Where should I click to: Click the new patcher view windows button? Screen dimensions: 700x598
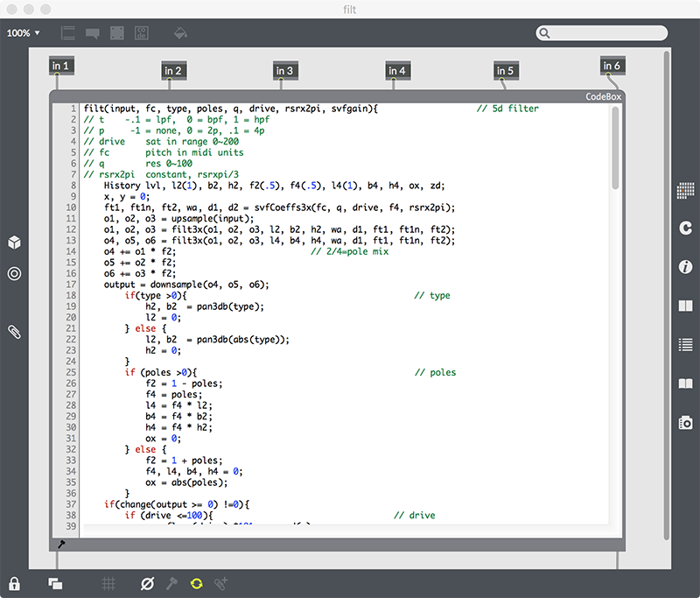tap(54, 583)
